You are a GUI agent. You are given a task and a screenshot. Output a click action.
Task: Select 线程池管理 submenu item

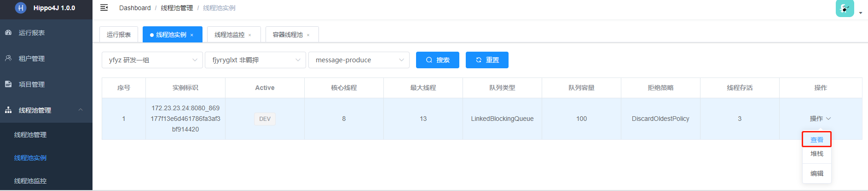pos(46,135)
